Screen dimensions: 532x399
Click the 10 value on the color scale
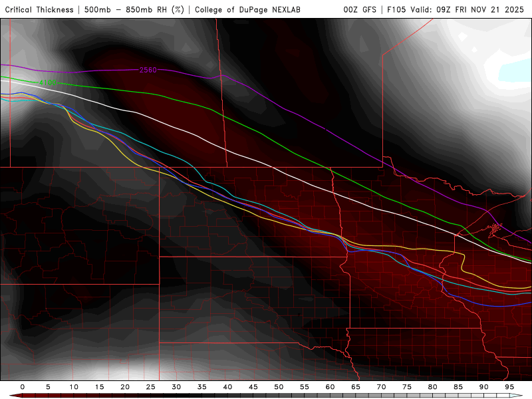[x=74, y=387]
